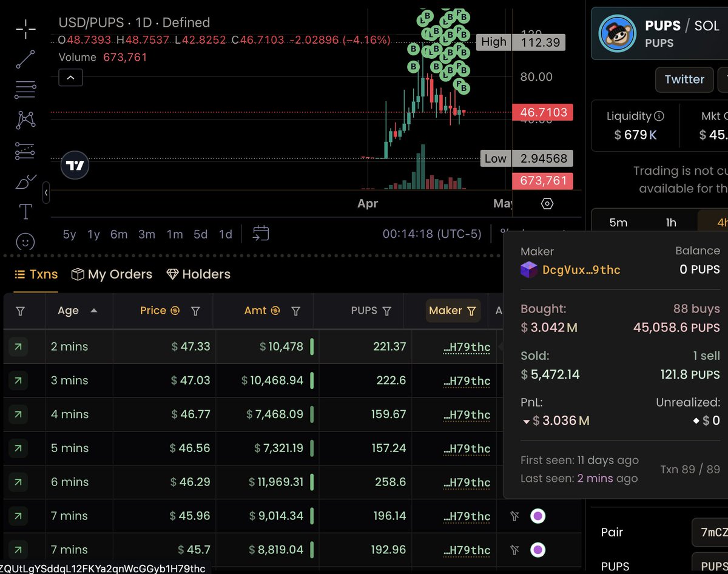
Task: Open the transaction link for the $45.96 row
Action: click(18, 516)
